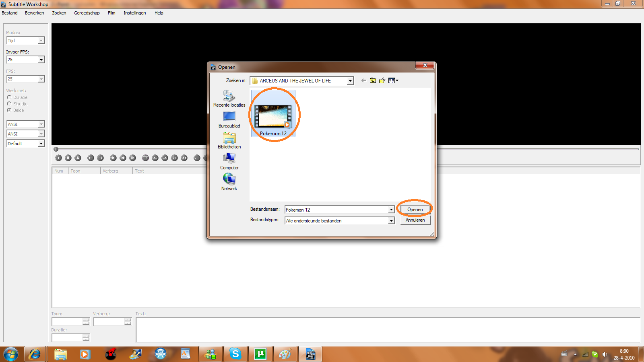Click the fast-forward double-arrow icon
Viewport: 644px width, 362px height.
coord(123,158)
